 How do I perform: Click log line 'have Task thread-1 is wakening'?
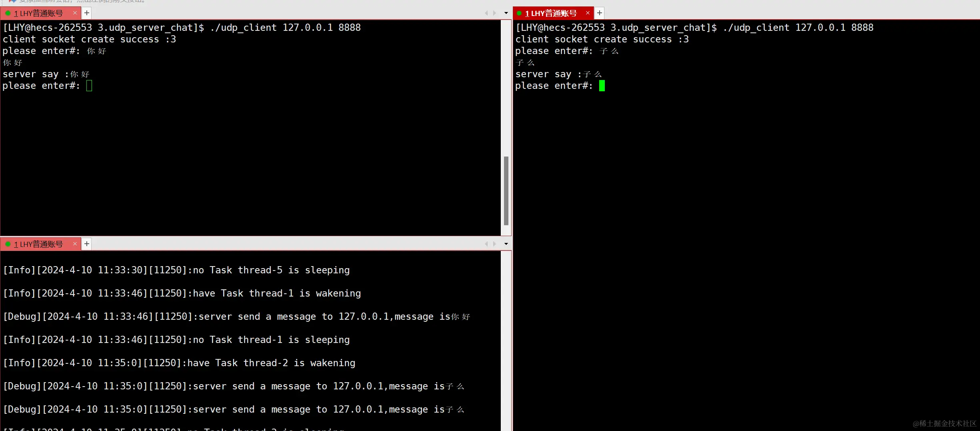point(182,293)
